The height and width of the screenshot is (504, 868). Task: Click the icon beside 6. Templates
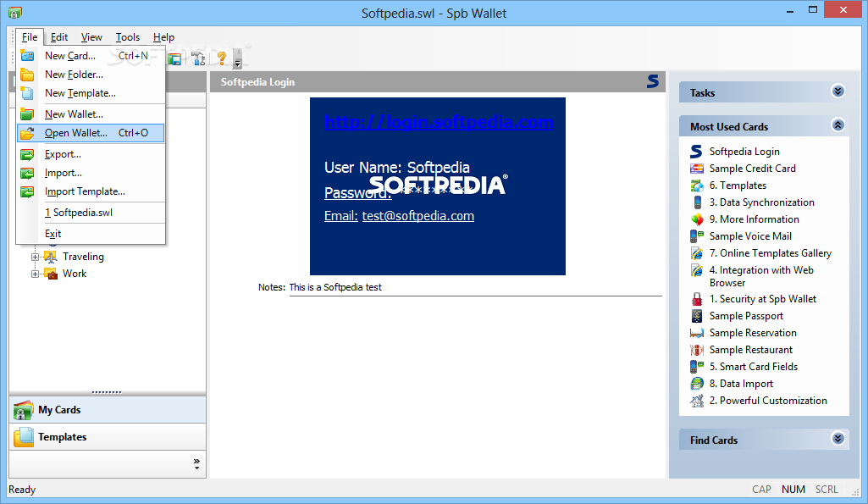pyautogui.click(x=696, y=186)
